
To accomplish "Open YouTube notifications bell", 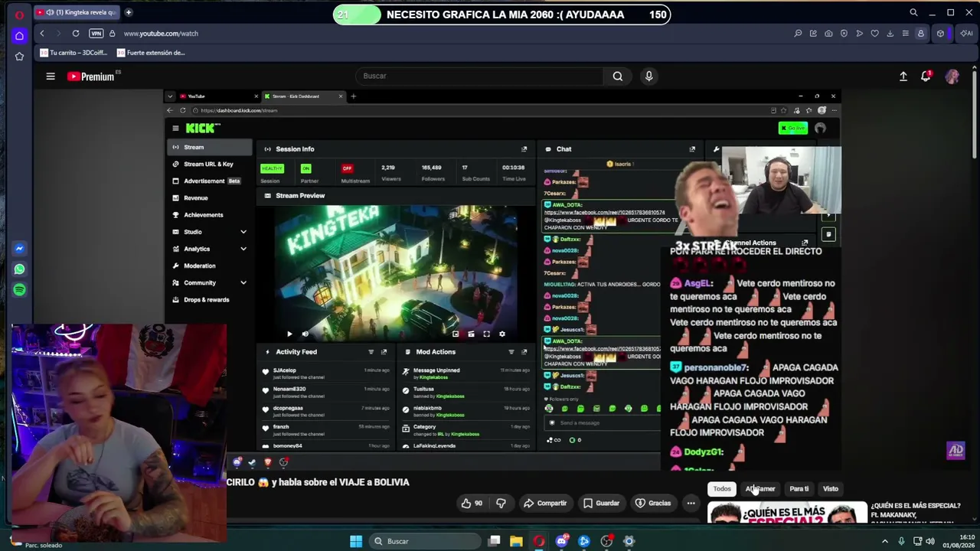I will (926, 77).
